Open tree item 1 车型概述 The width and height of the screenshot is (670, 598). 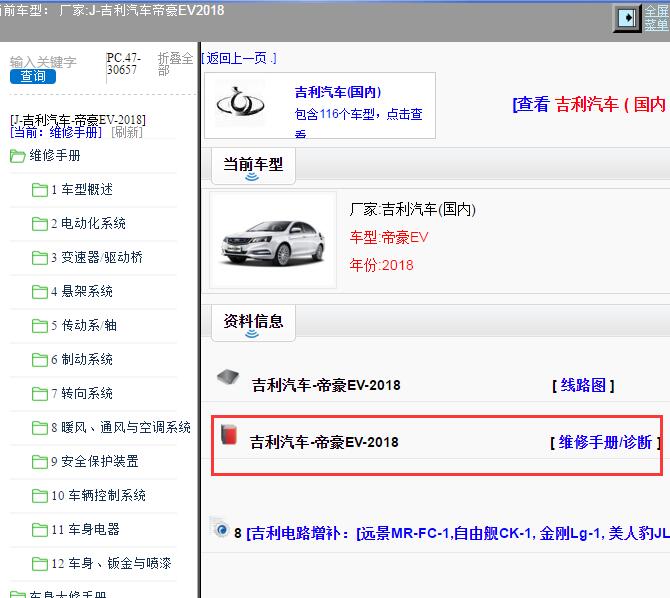[82, 189]
